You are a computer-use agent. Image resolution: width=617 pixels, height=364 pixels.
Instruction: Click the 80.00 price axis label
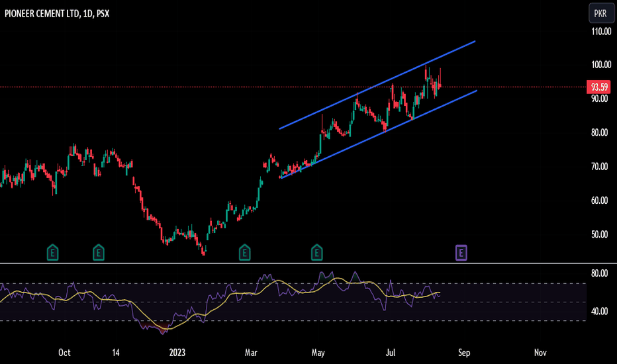coord(599,132)
